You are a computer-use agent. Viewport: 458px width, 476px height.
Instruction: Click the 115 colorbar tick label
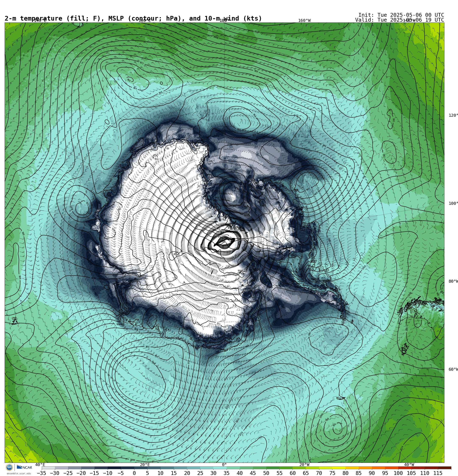[438, 473]
